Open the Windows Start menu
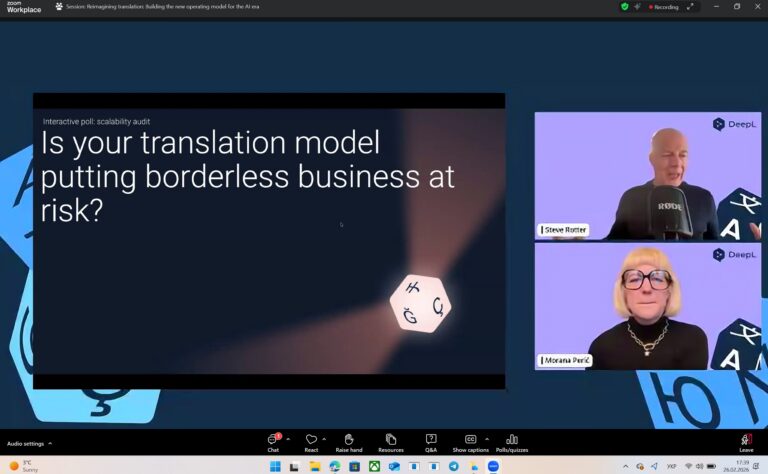This screenshot has height=474, width=768. point(275,466)
